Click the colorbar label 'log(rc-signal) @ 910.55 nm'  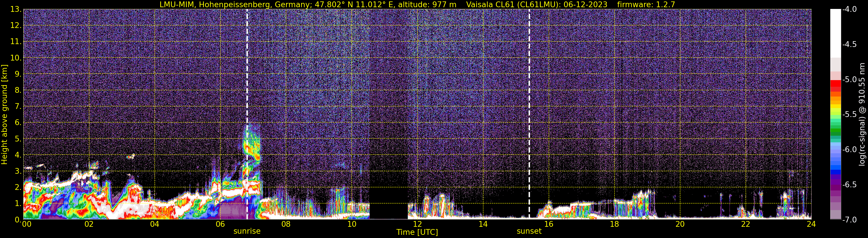coord(862,115)
